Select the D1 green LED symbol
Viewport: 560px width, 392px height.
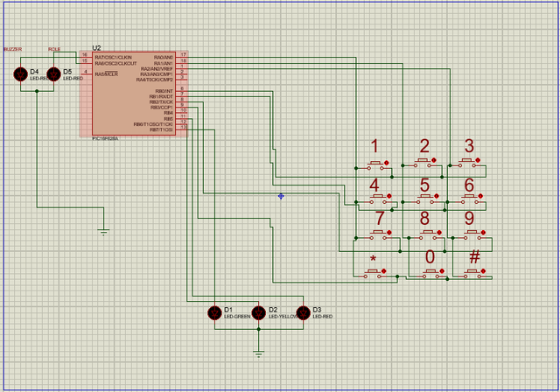[x=214, y=312]
